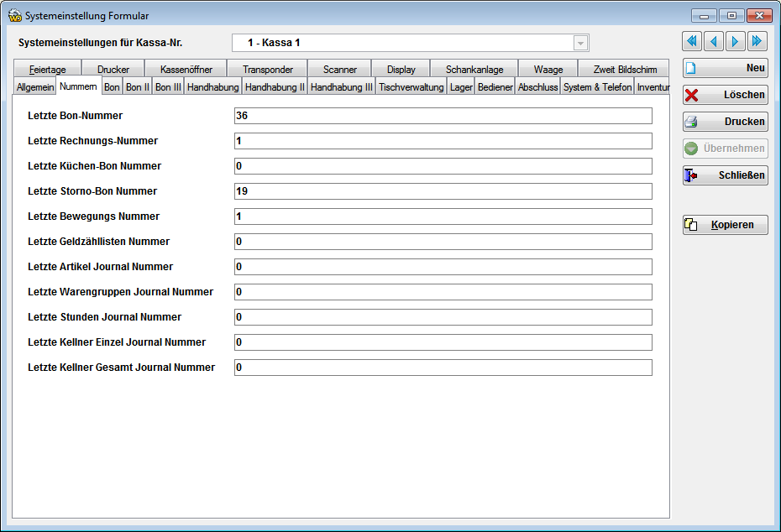Image resolution: width=781 pixels, height=532 pixels.
Task: Open the Schankanlage tab
Action: coord(474,69)
